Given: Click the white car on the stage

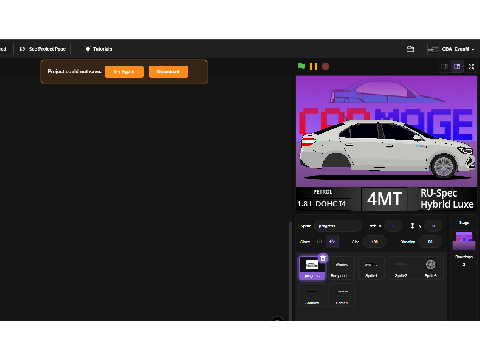Looking at the screenshot, I should tap(387, 148).
